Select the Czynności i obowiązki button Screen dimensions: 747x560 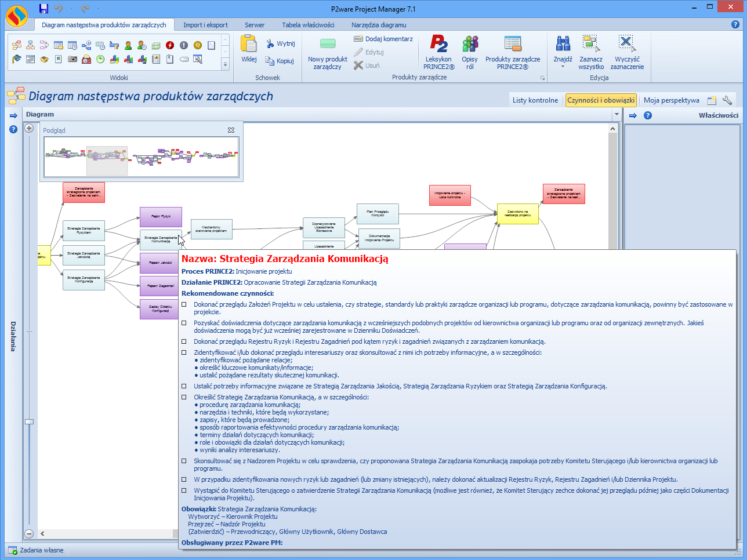(x=601, y=100)
